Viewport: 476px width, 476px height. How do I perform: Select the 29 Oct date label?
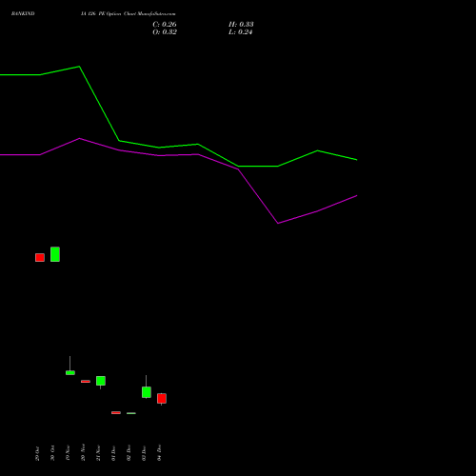pos(37,453)
